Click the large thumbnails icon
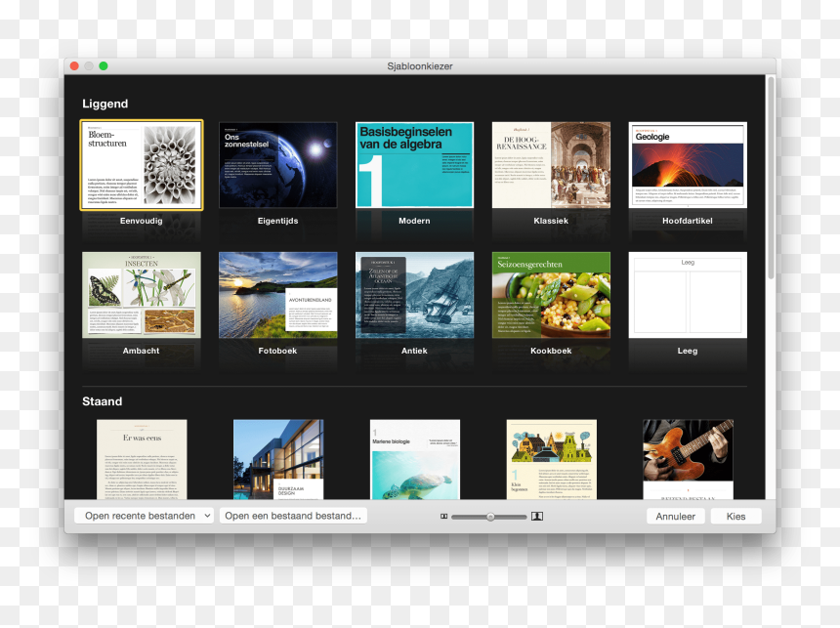 pos(537,517)
